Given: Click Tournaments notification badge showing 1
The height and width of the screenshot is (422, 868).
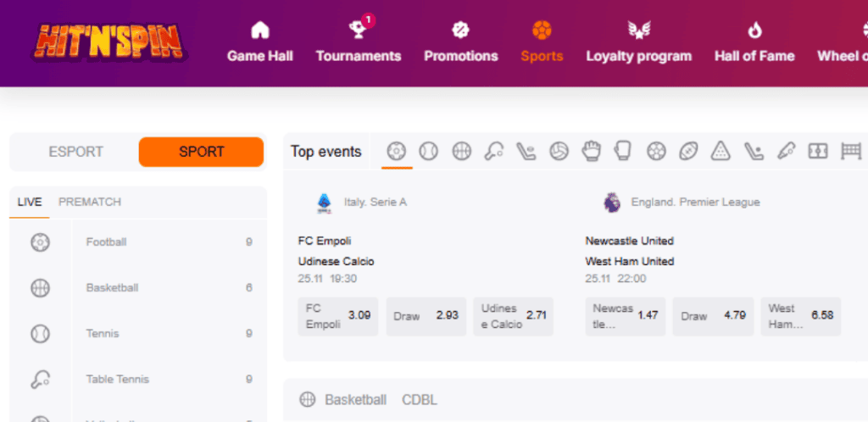Looking at the screenshot, I should point(368,21).
